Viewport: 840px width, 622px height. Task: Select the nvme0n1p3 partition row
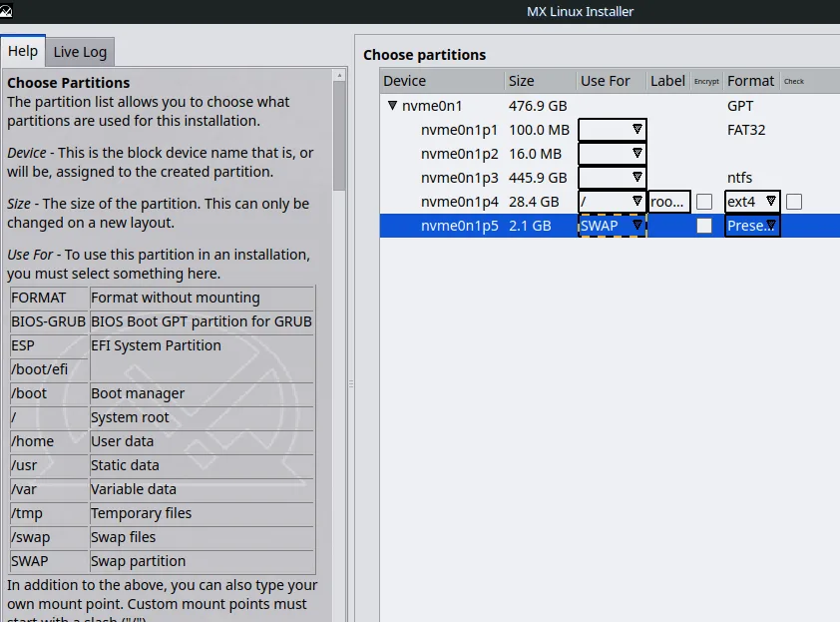[610, 178]
